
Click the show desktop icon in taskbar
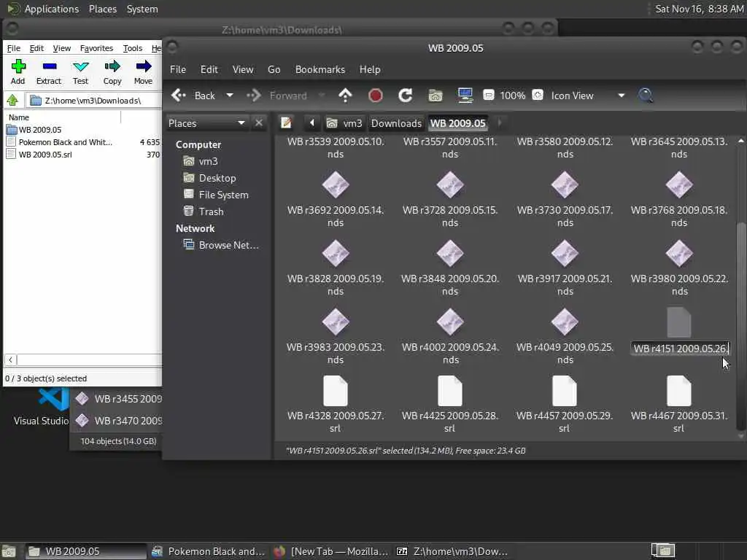pyautogui.click(x=9, y=551)
